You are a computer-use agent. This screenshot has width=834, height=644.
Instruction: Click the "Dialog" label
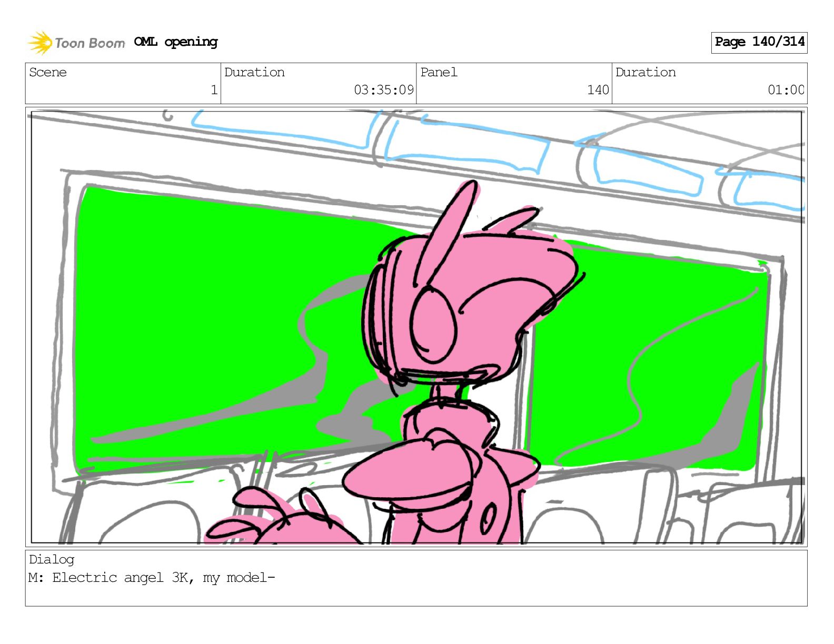[x=52, y=559]
